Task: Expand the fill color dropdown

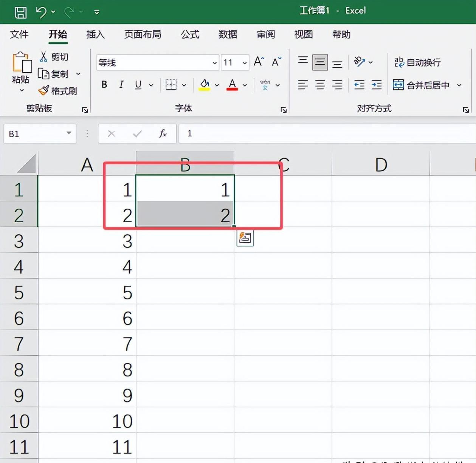Action: coord(217,85)
